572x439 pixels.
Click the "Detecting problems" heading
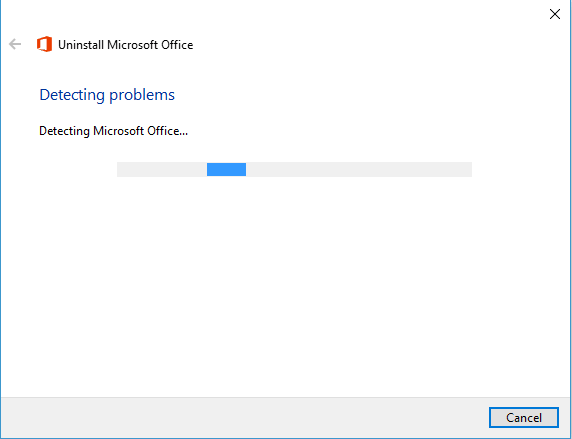click(x=107, y=95)
